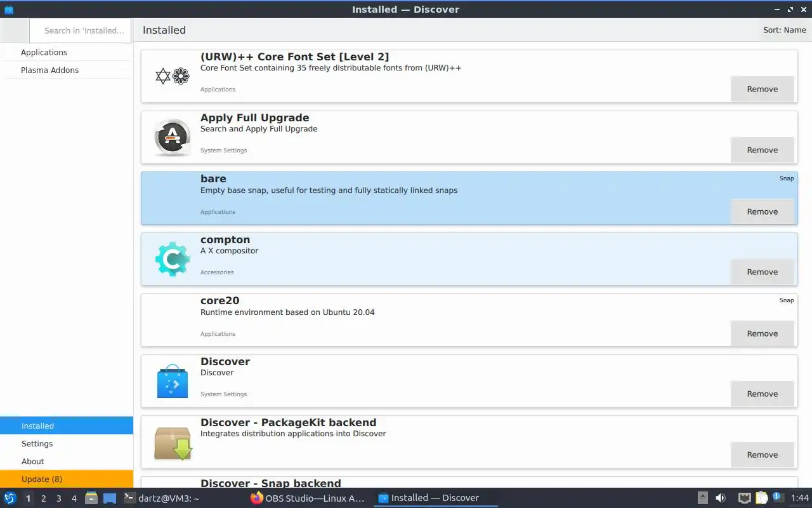The height and width of the screenshot is (508, 812).
Task: Click the removable media eject tray icon
Action: click(x=703, y=498)
